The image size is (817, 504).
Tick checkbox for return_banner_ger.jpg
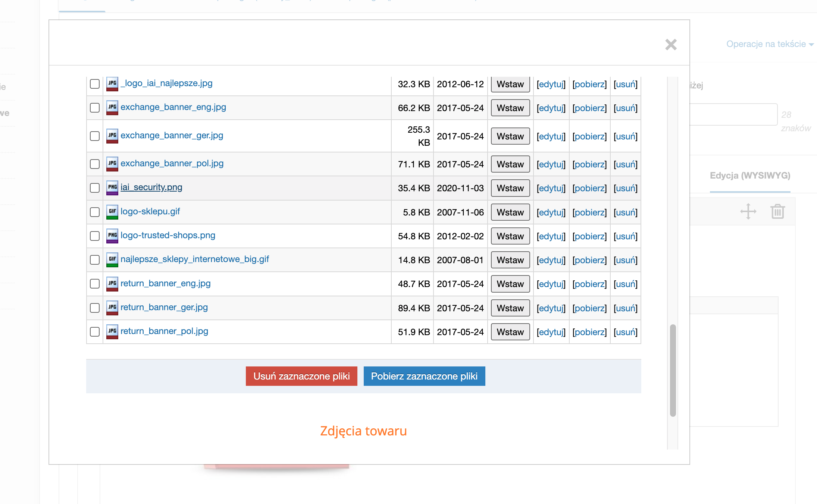coord(95,308)
